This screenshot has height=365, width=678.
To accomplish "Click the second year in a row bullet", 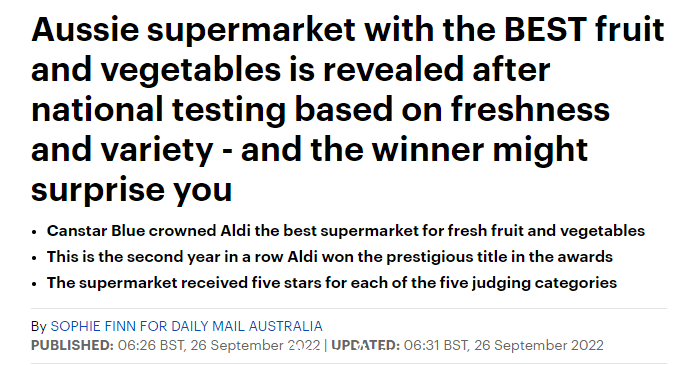I will click(329, 257).
